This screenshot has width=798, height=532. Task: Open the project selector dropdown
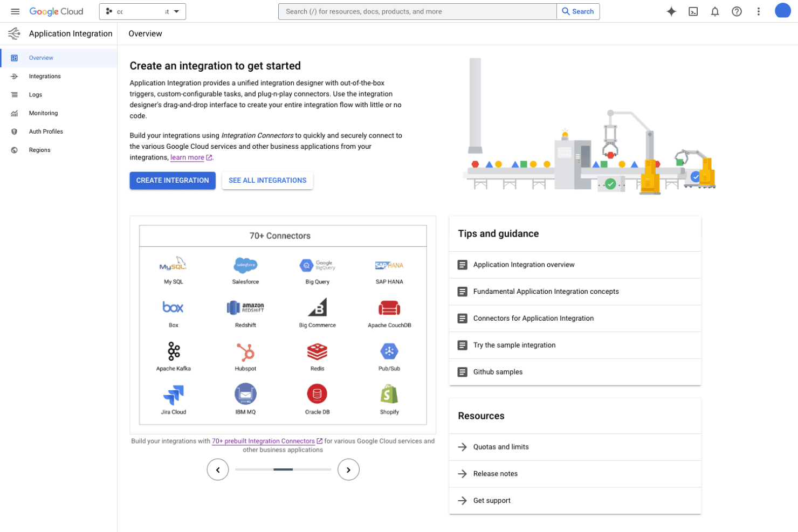tap(142, 11)
